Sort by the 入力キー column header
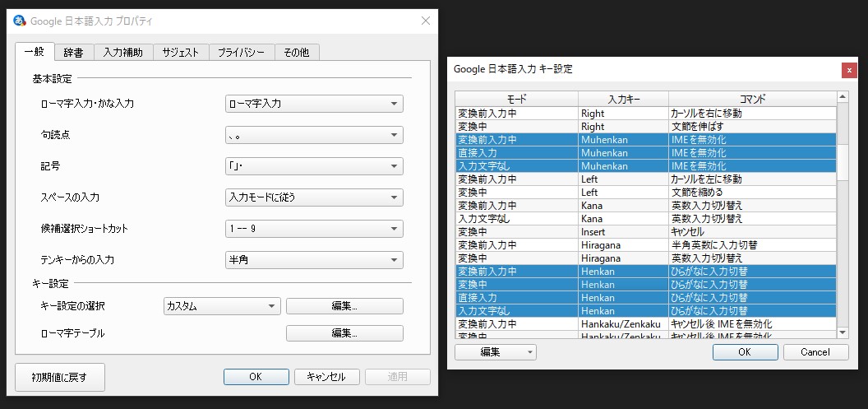The width and height of the screenshot is (868, 409). (623, 99)
